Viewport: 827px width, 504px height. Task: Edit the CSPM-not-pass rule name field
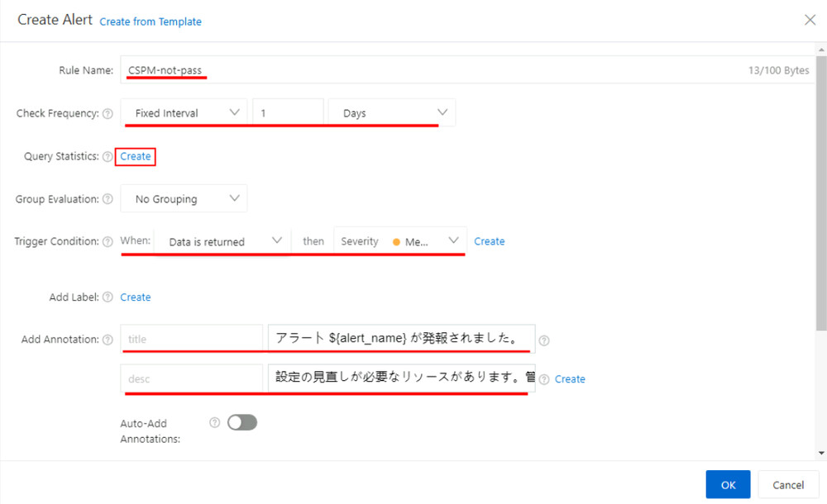pyautogui.click(x=248, y=70)
